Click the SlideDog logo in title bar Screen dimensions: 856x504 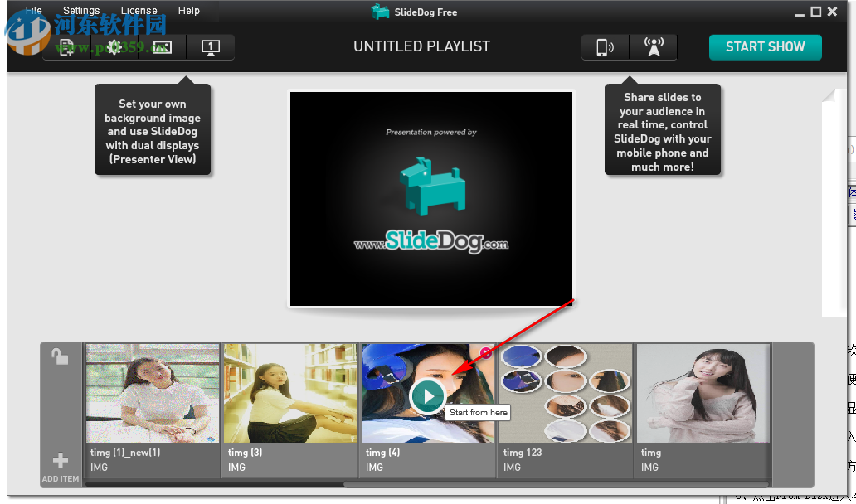click(x=380, y=12)
